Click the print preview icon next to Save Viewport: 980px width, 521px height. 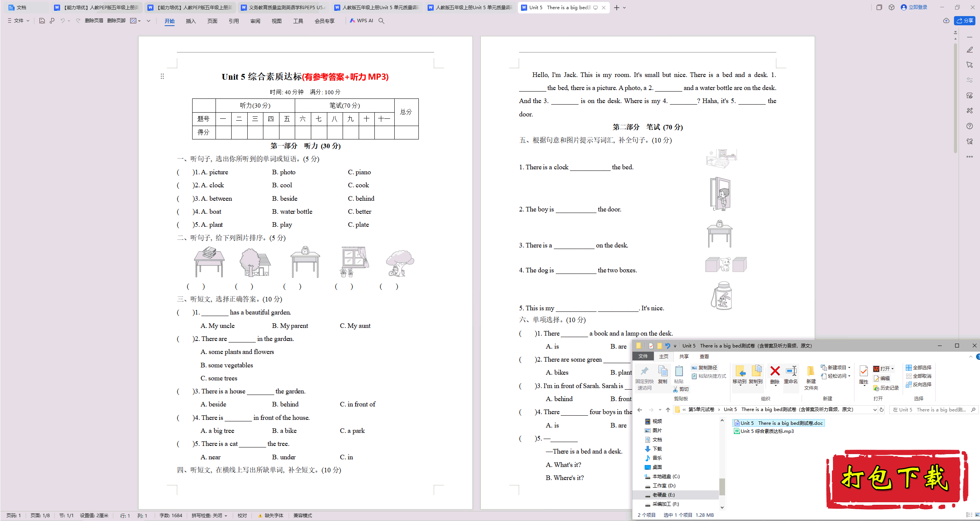(52, 21)
